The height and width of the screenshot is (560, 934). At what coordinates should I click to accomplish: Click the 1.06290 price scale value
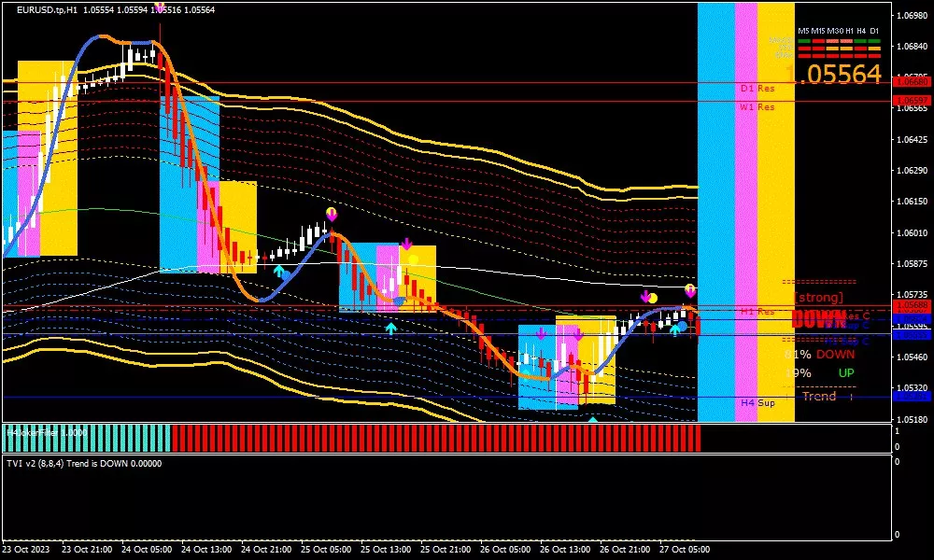(912, 171)
